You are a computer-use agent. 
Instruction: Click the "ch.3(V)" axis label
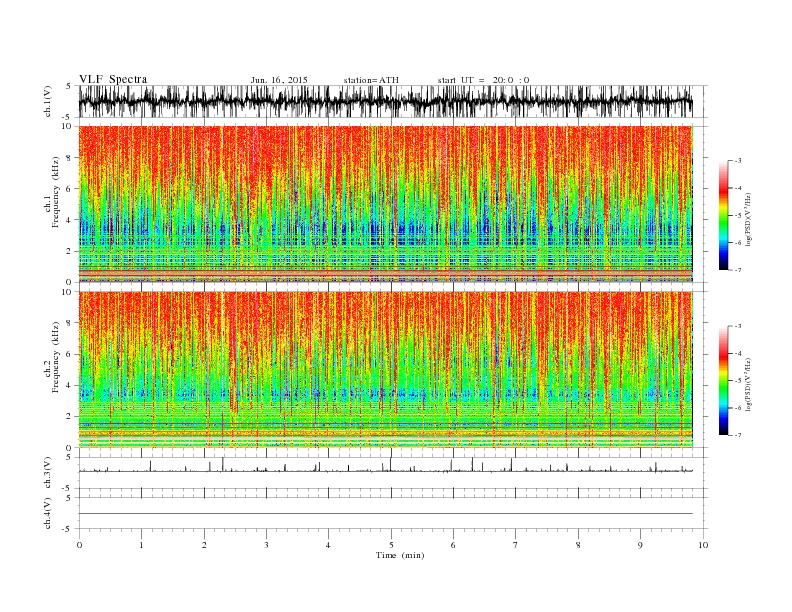tap(48, 473)
